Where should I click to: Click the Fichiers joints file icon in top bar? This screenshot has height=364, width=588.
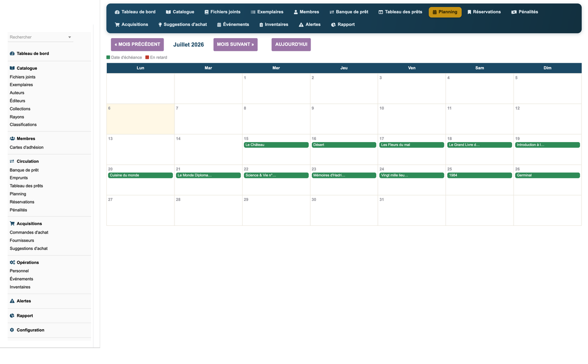click(206, 12)
